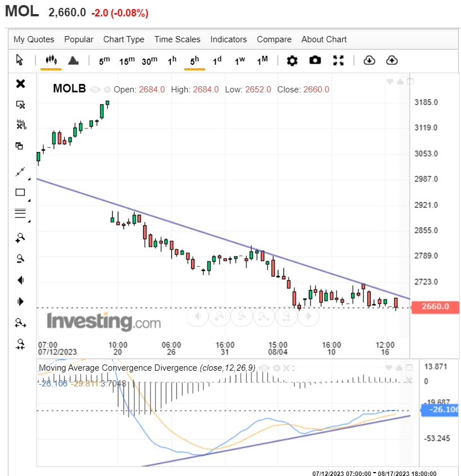461x476 pixels.
Task: Expand the trend line drawing tool options
Action: (x=29, y=177)
